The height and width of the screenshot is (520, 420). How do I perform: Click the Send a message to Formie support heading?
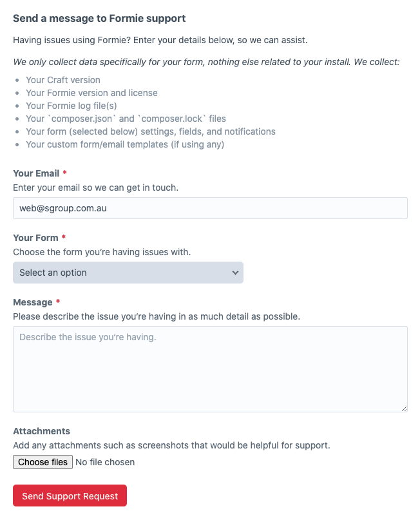tap(99, 18)
